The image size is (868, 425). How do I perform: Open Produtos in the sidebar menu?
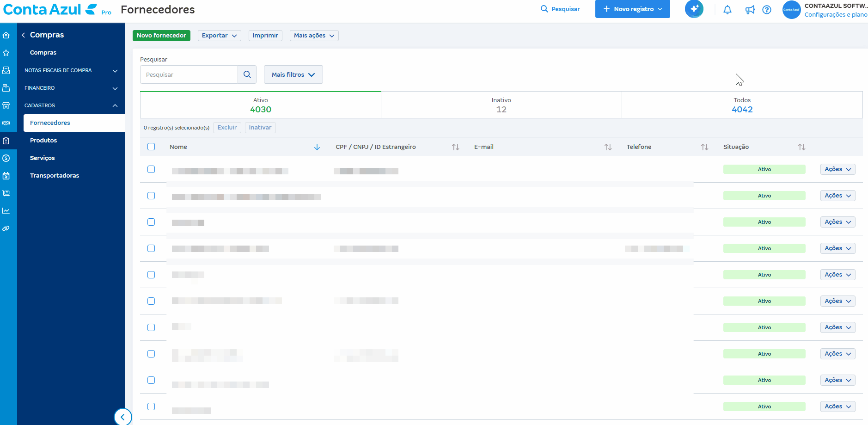click(x=43, y=140)
